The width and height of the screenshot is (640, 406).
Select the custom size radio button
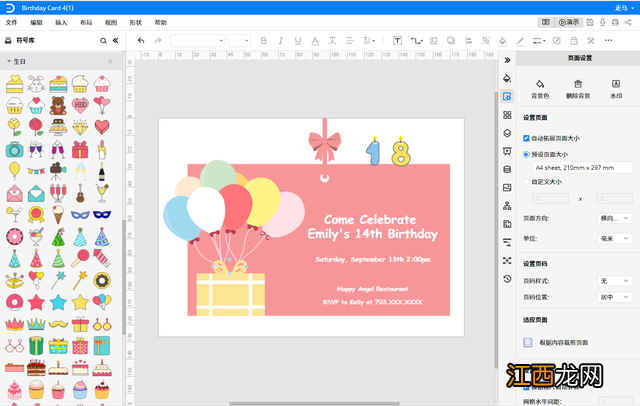[527, 182]
